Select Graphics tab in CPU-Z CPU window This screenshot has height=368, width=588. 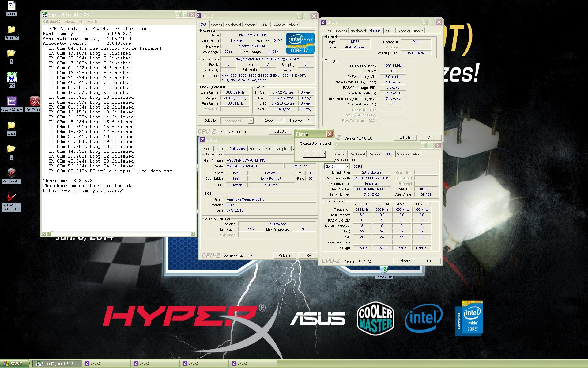pos(279,25)
